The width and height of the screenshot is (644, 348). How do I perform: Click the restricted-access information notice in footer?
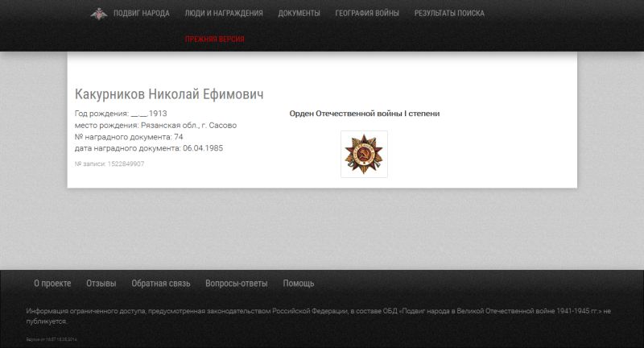(318, 316)
